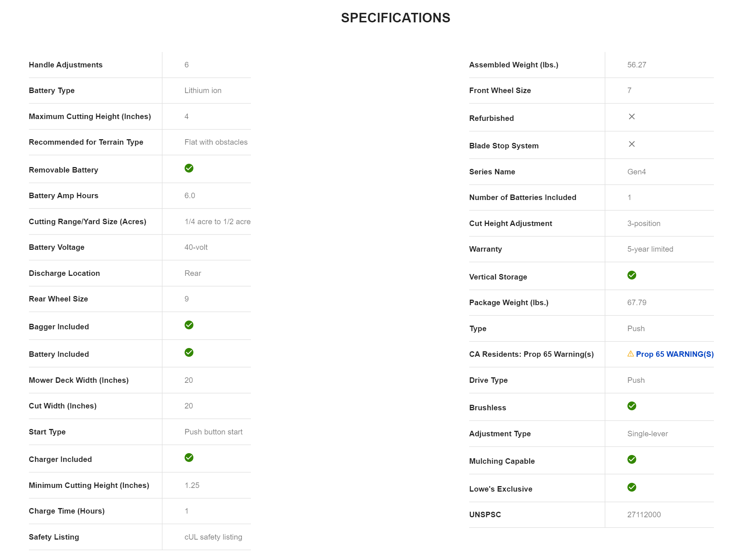Click the Charger Included green checkmark
This screenshot has width=756, height=559.
(189, 458)
